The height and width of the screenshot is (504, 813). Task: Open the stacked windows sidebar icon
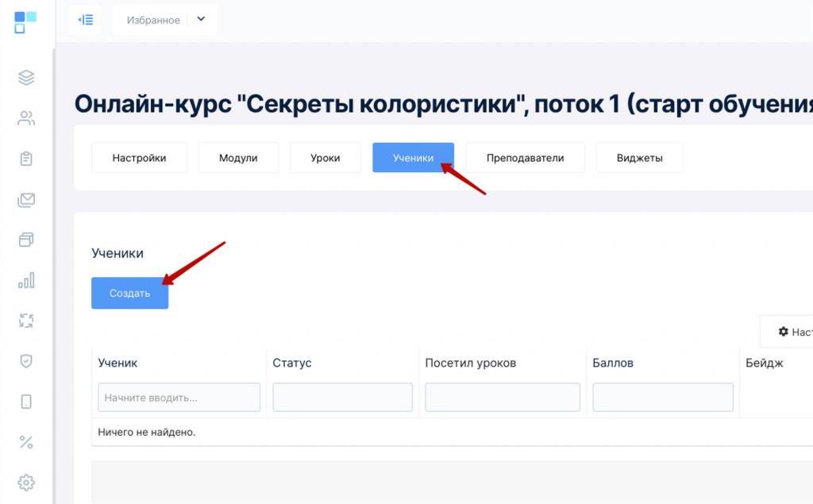click(x=26, y=240)
